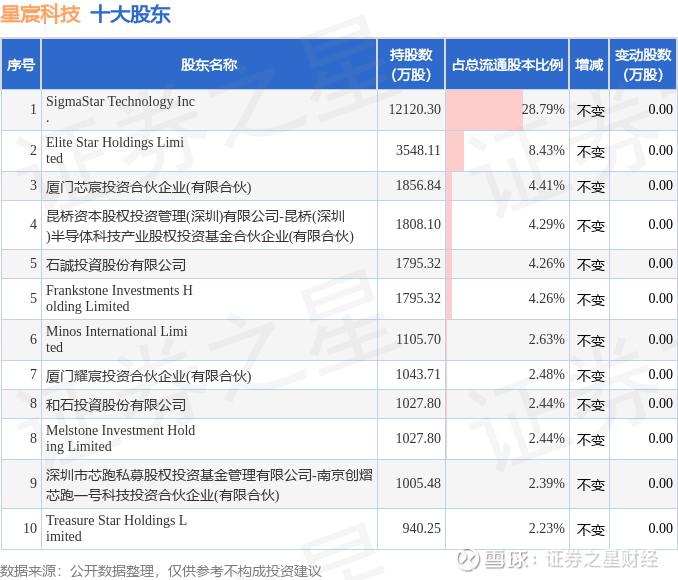Click shareholder 石誠投資股份有限公司
The width and height of the screenshot is (678, 580).
point(116,264)
